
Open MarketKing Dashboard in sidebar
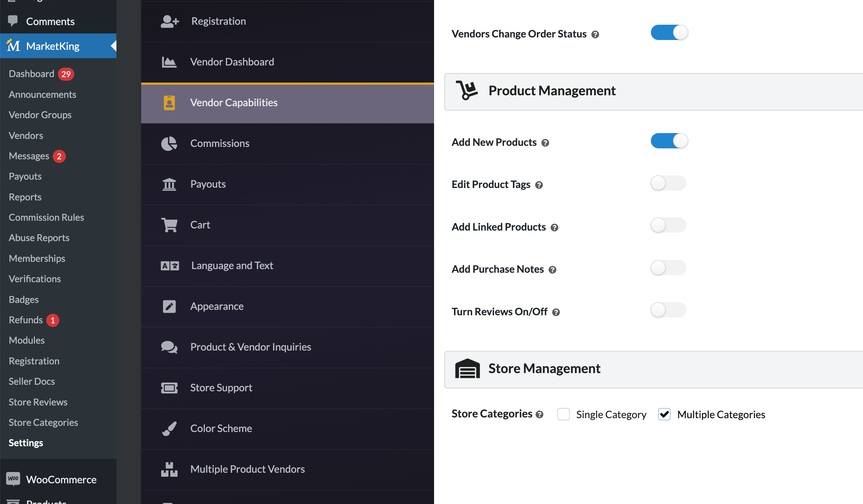(32, 74)
